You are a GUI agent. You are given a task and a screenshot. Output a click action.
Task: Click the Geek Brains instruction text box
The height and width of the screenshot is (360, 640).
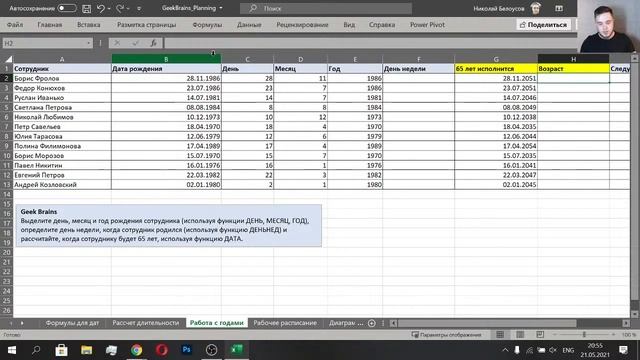[169, 225]
